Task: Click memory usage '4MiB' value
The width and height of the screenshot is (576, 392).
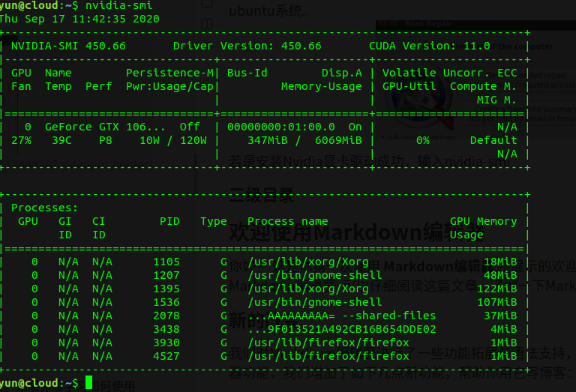Action: (x=504, y=329)
